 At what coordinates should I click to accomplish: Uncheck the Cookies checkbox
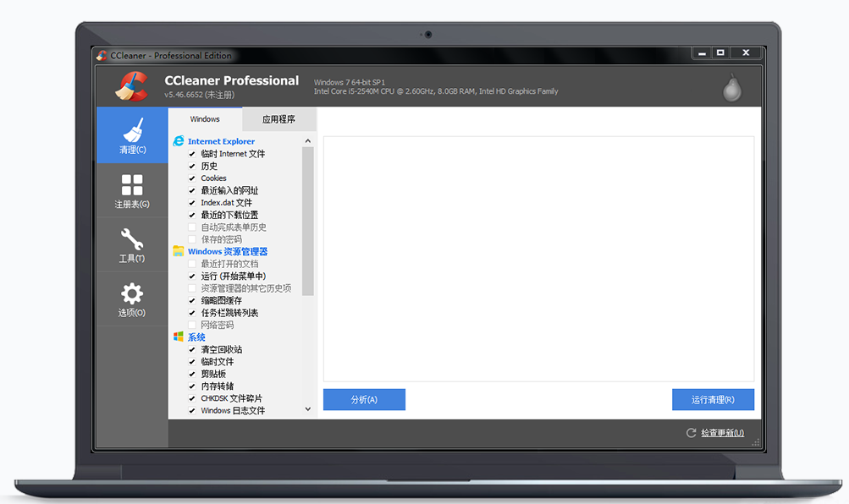pos(191,178)
